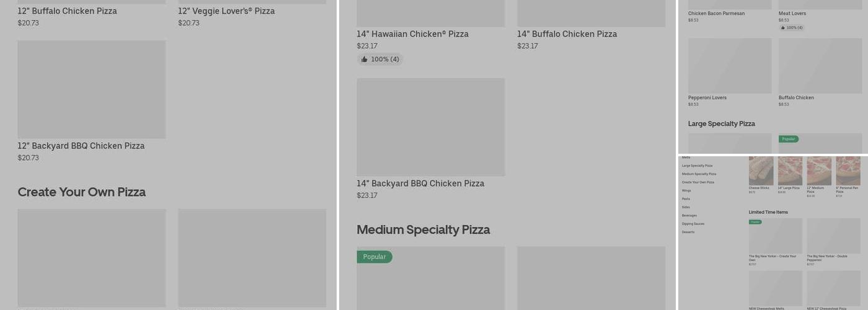Jump to Wings in sidebar
The height and width of the screenshot is (310, 868).
[686, 190]
